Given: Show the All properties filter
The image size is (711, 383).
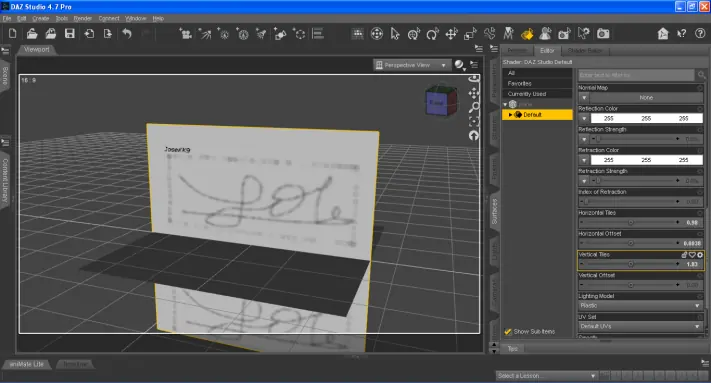Looking at the screenshot, I should (537, 73).
